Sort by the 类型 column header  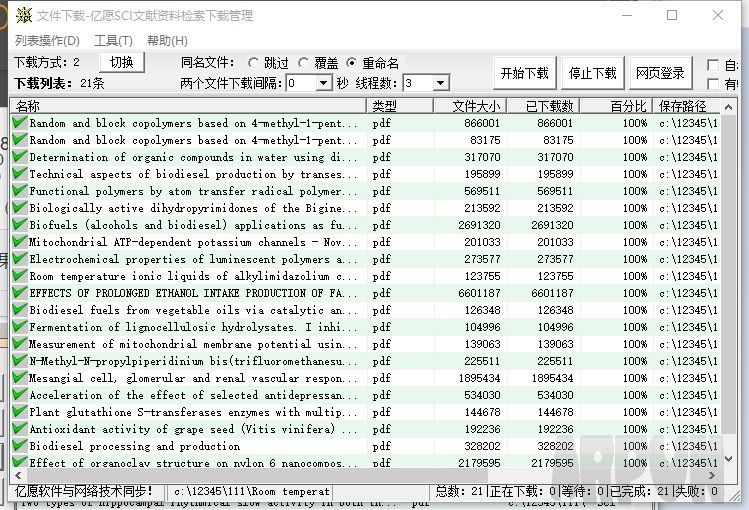coord(400,106)
